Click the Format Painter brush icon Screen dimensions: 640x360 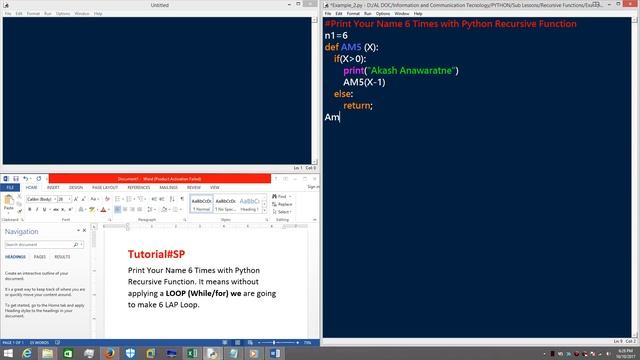(19, 211)
